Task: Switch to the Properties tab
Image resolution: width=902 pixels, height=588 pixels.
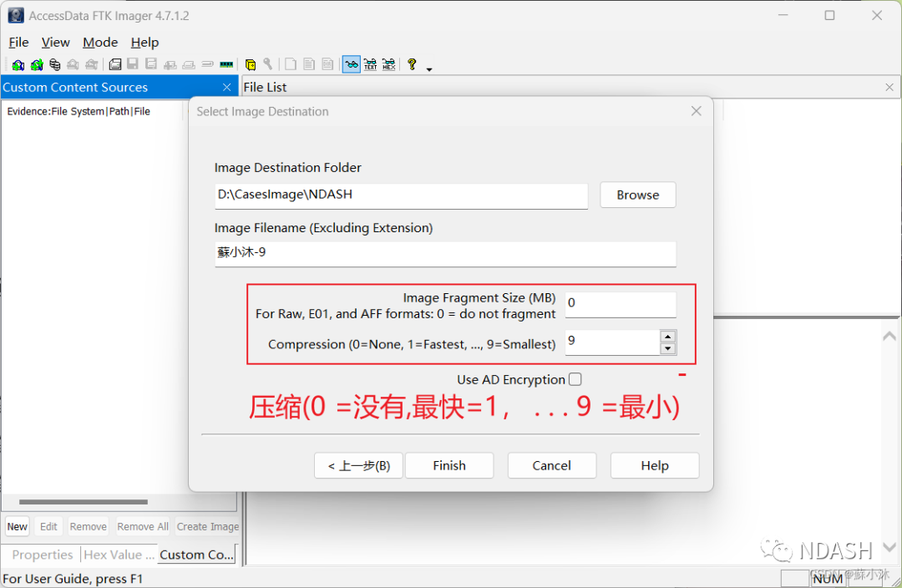Action: pos(43,555)
